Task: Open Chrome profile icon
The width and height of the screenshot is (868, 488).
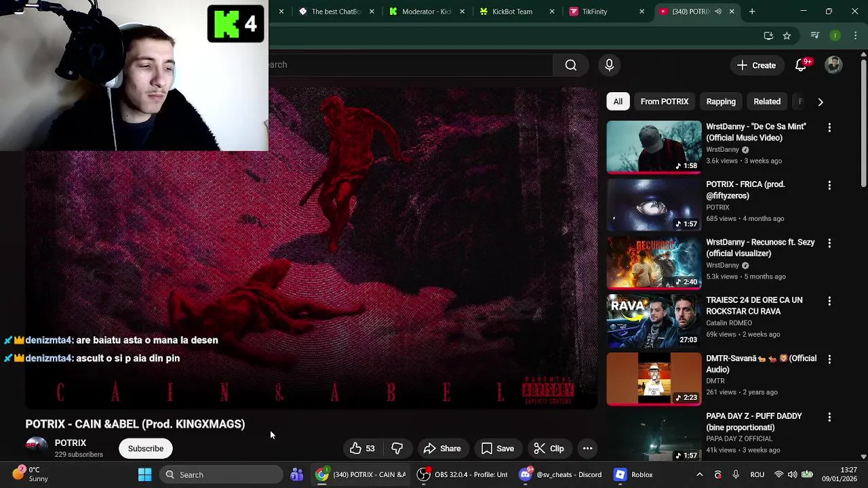Action: (x=835, y=36)
